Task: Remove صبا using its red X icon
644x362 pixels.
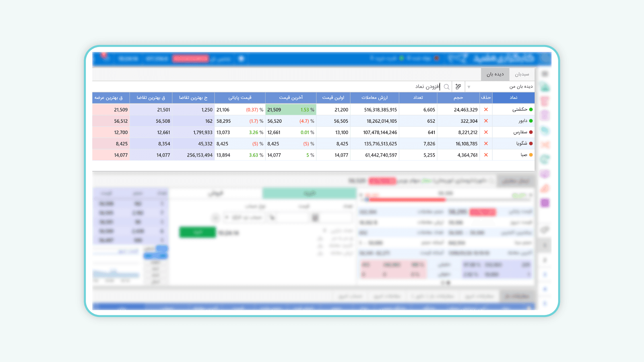Action: (x=486, y=155)
